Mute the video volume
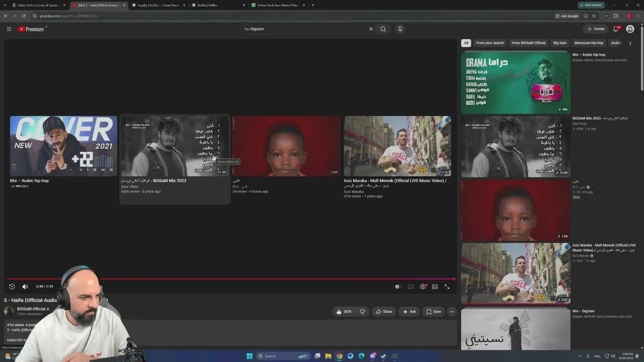Image resolution: width=644 pixels, height=362 pixels. (25, 287)
